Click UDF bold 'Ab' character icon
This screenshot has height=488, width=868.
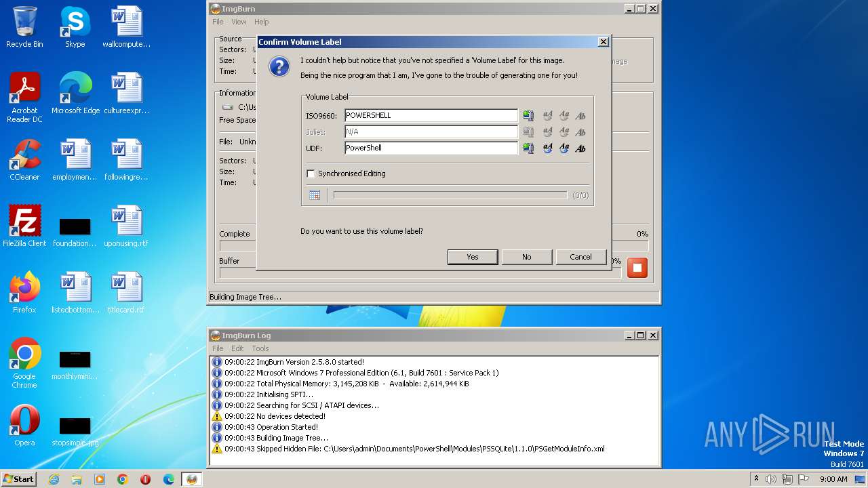click(580, 148)
